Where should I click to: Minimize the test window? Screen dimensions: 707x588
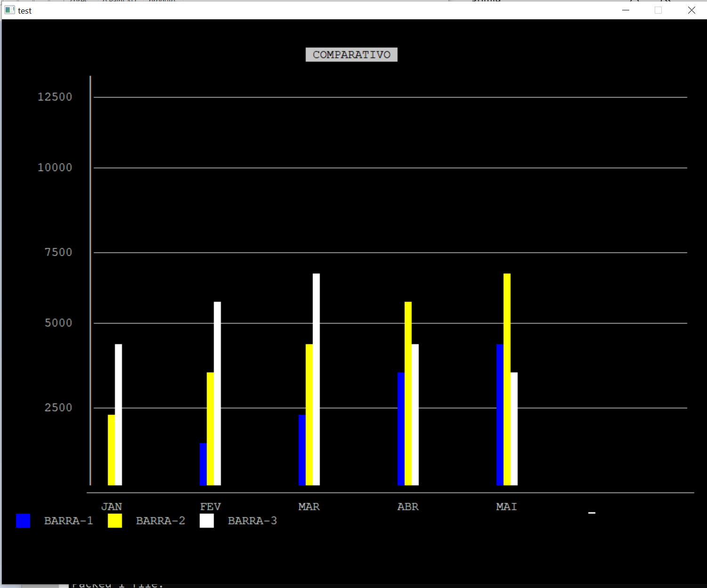(626, 10)
